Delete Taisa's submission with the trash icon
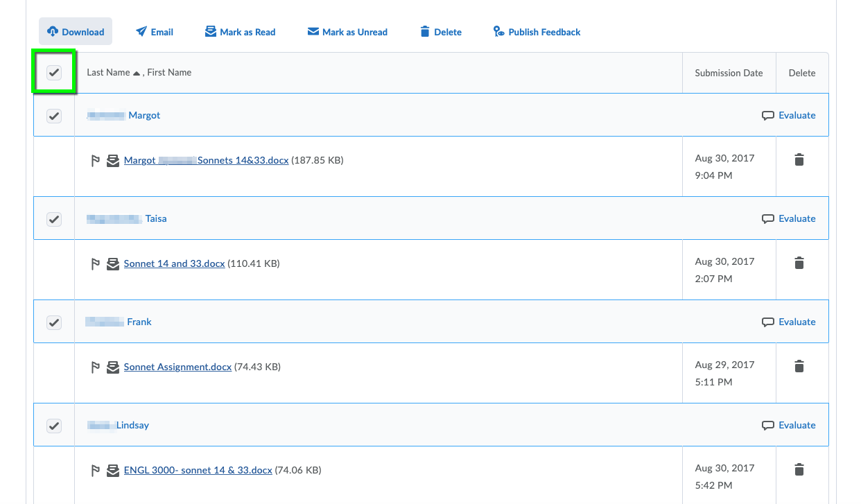 pos(799,263)
